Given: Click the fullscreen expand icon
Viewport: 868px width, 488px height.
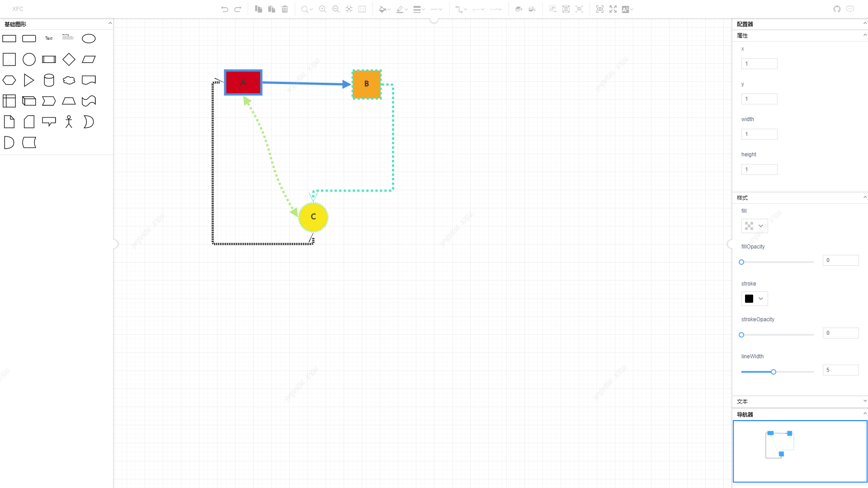Looking at the screenshot, I should pyautogui.click(x=613, y=9).
